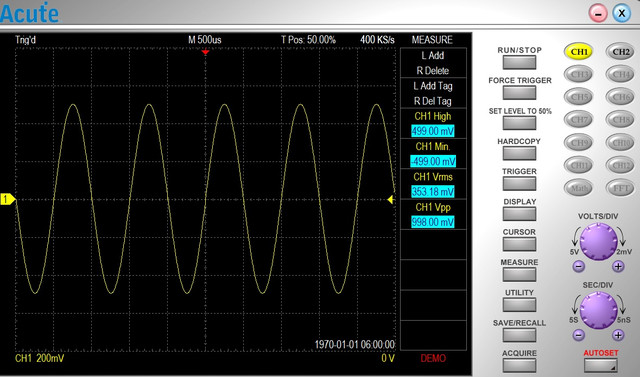Screen dimensions: 640x377
Task: Click the SEC/DIV minus icon
Action: (x=579, y=335)
